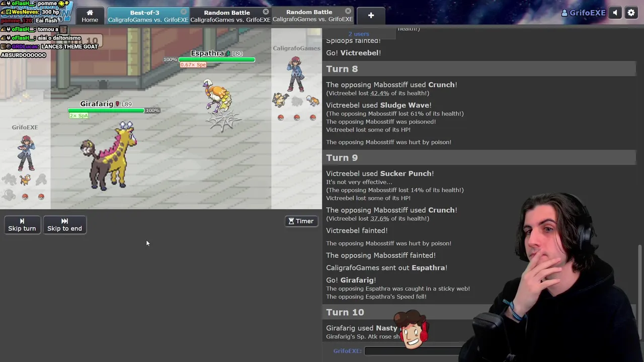
Task: Click GrifoEXE's first unrevealed Poké Ball
Action: click(x=25, y=197)
